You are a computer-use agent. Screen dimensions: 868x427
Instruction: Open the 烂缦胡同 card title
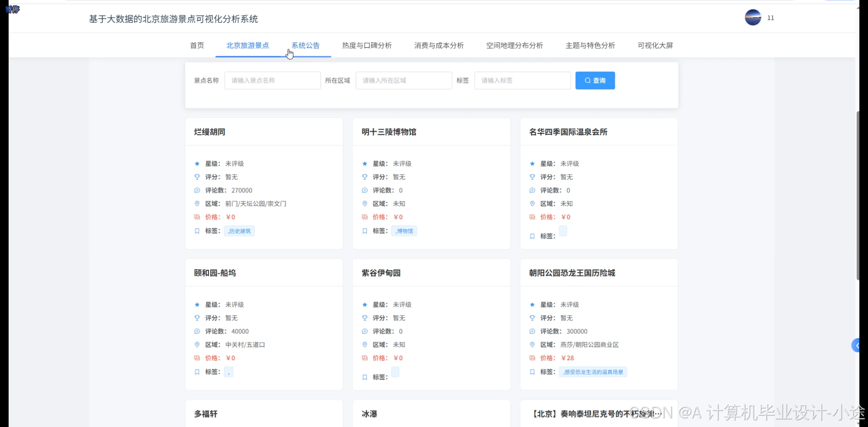point(210,132)
